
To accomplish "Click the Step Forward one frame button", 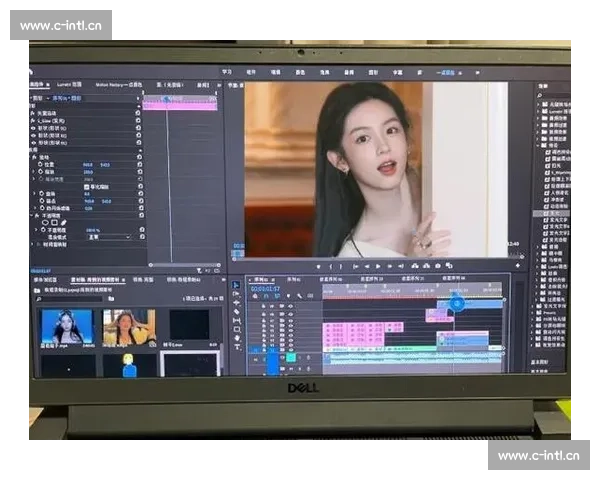I will click(389, 266).
